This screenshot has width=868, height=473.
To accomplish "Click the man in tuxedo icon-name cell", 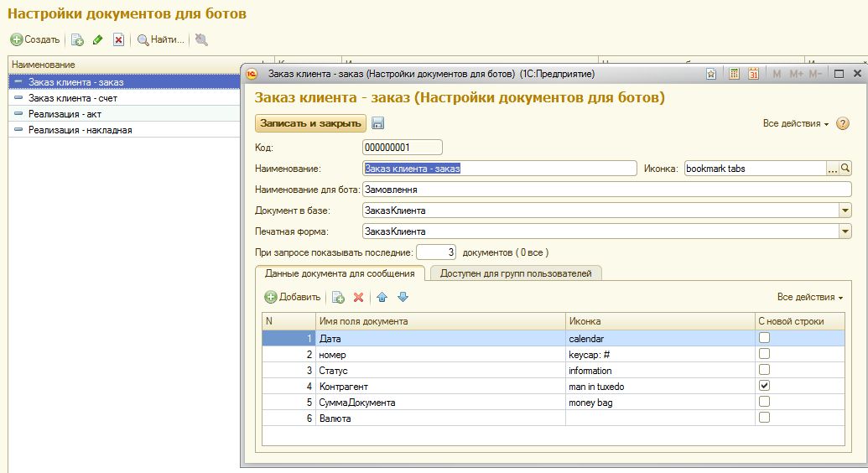I will point(660,387).
